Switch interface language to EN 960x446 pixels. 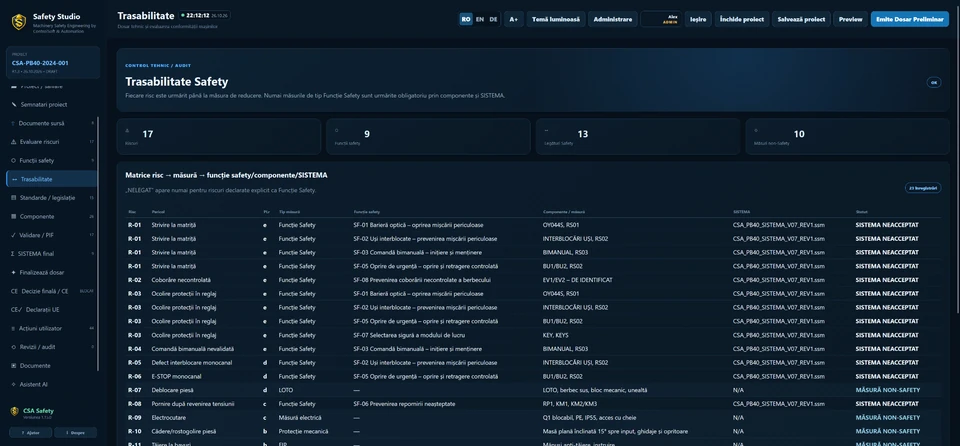479,19
